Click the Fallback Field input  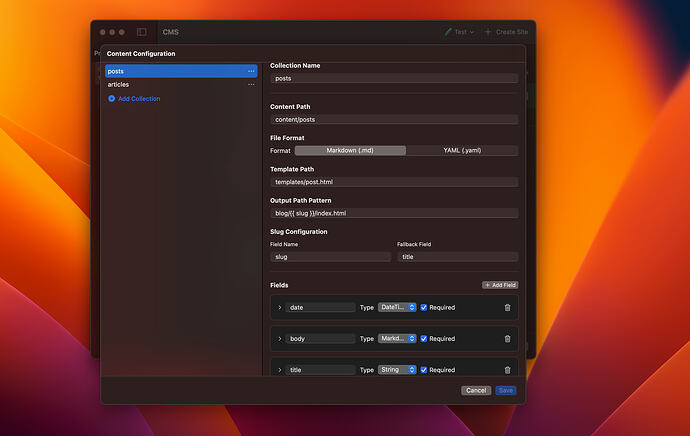click(x=458, y=257)
